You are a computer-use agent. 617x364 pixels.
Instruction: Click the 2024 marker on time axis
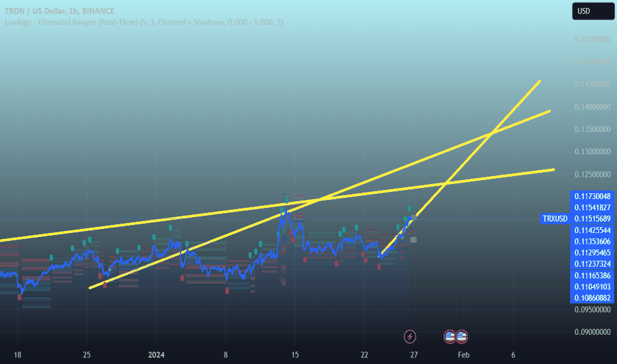(x=156, y=355)
